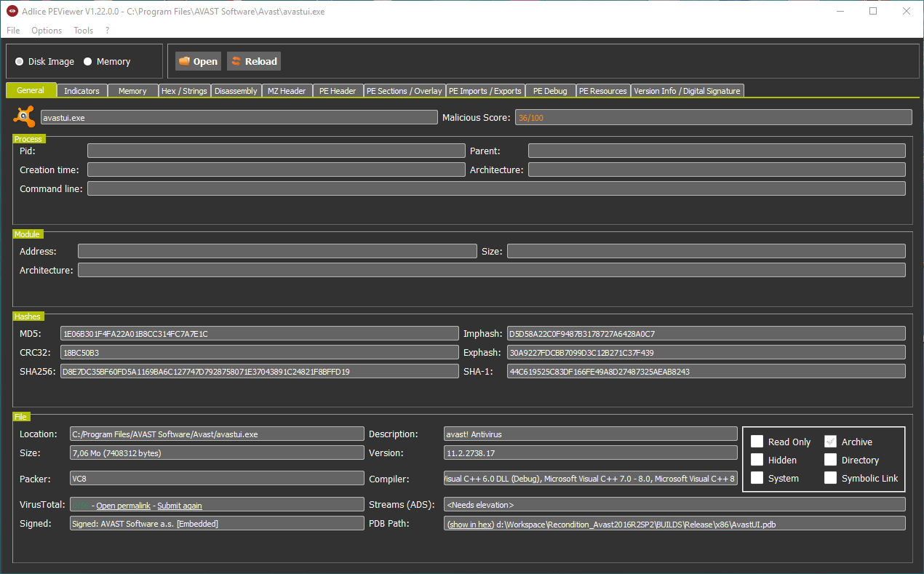The height and width of the screenshot is (574, 924).
Task: Toggle the Archive checkbox
Action: point(830,442)
